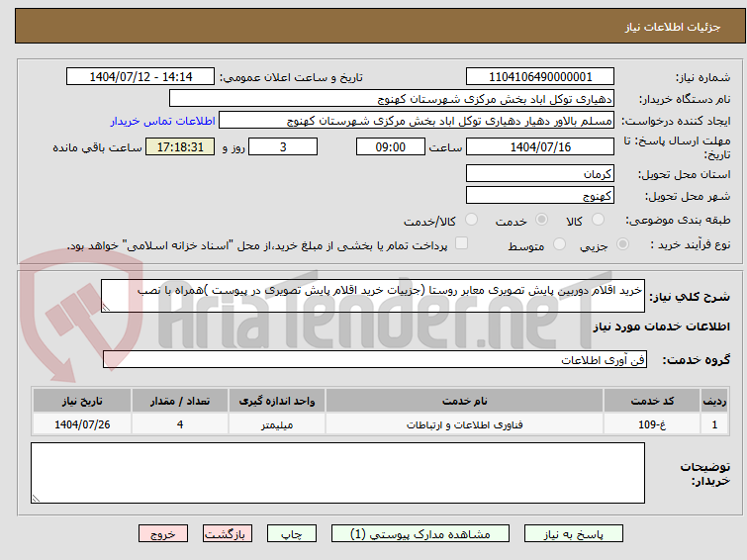Screen dimensions: 747x560
Task: Click the جزئیات اطلاعات نیاز header title
Action: 673,27
